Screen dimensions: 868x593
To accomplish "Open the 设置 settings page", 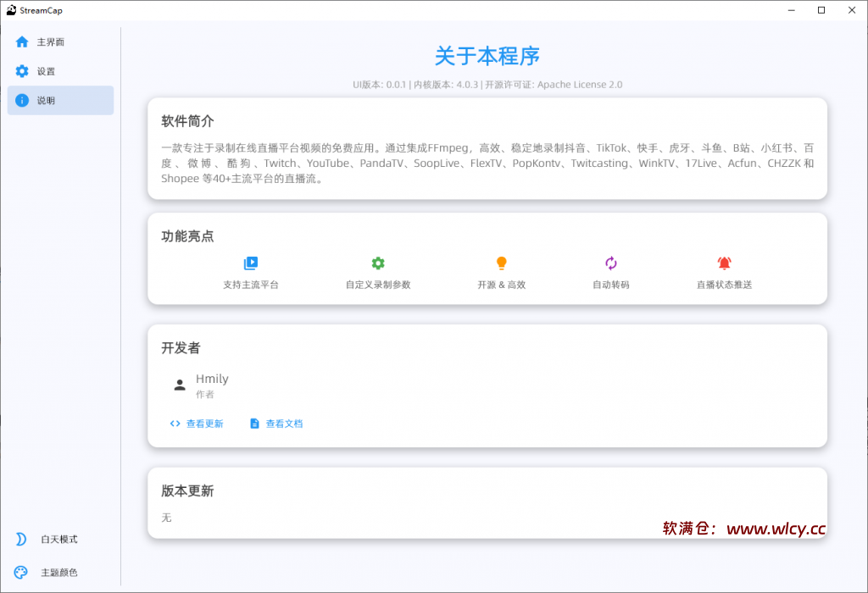I will click(x=60, y=71).
